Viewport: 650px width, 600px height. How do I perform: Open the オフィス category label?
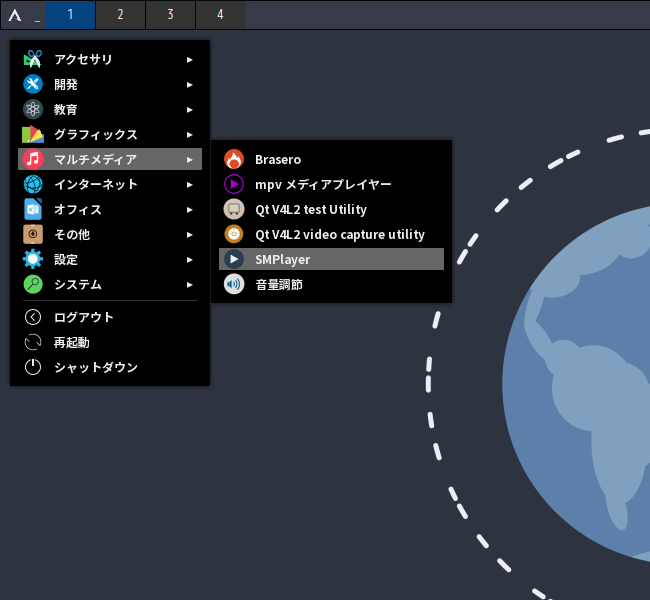78,209
